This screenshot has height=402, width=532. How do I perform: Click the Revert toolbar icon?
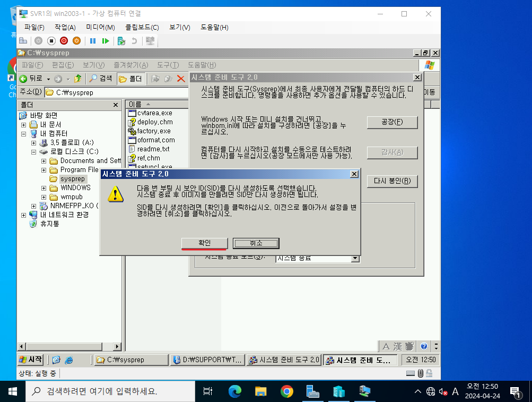click(x=134, y=41)
